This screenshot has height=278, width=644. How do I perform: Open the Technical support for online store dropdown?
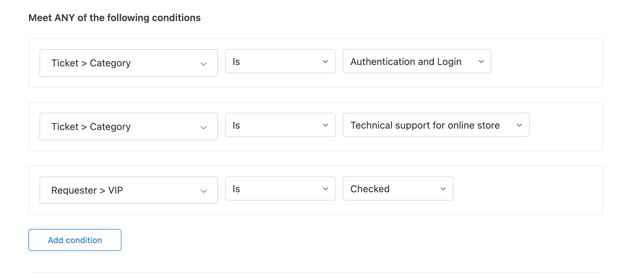pyautogui.click(x=436, y=125)
